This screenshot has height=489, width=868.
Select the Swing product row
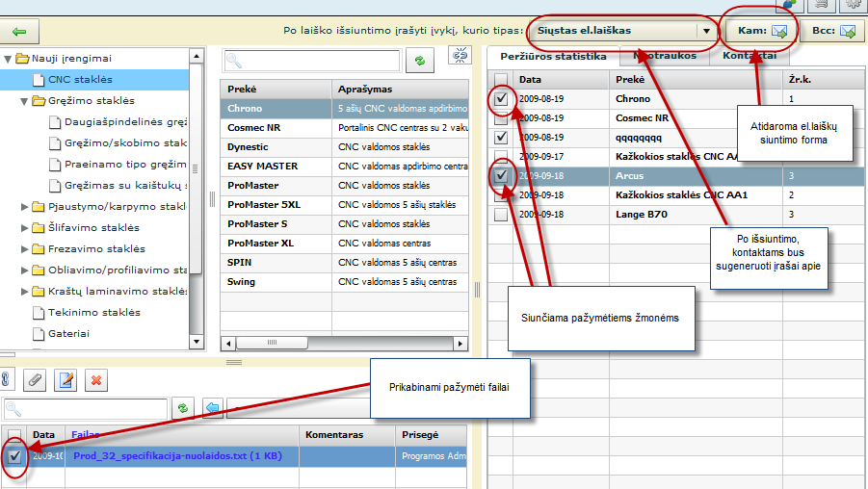[344, 282]
